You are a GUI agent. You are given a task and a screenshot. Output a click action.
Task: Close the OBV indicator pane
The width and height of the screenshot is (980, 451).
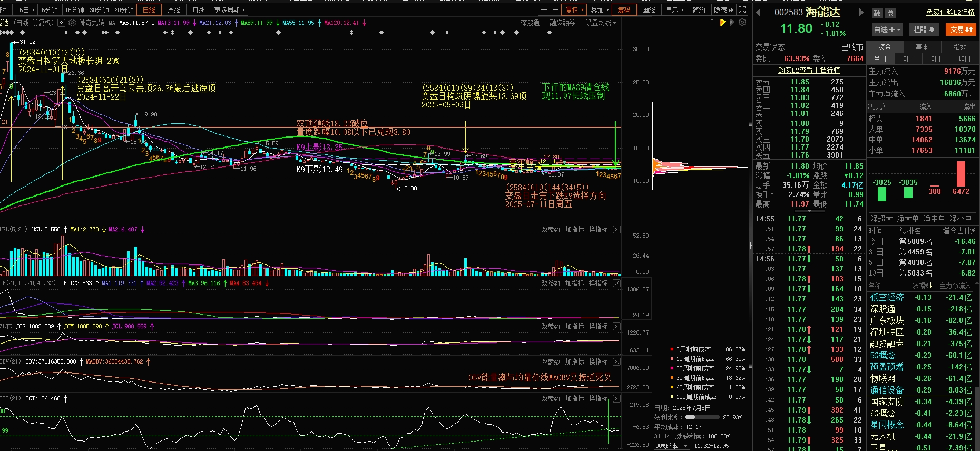616,362
